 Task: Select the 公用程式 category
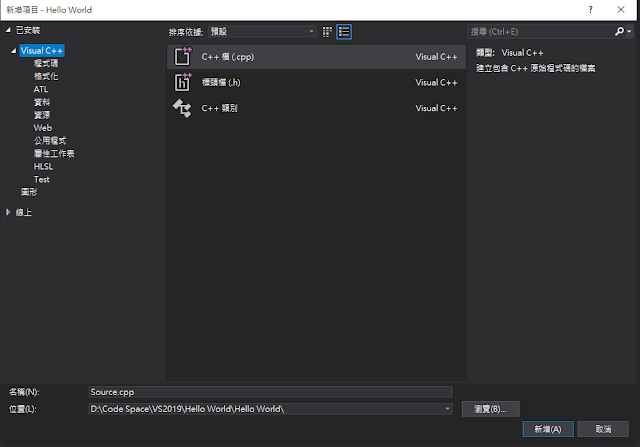(50, 141)
